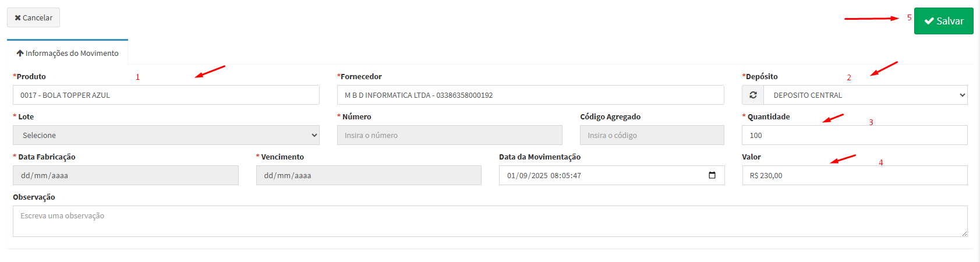This screenshot has height=262, width=980.
Task: Click the Vencimento date field
Action: coord(369,175)
